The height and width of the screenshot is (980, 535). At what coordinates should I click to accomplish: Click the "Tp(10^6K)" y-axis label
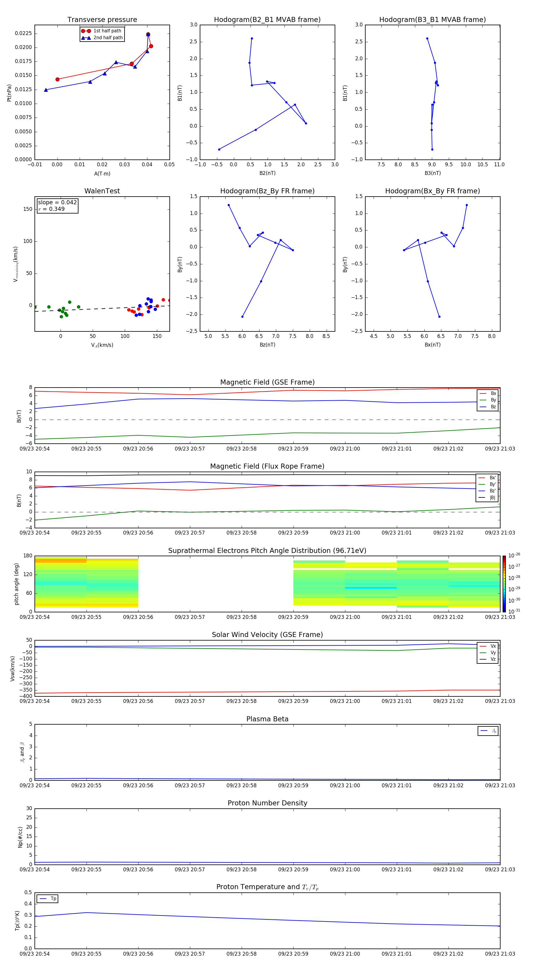point(18,921)
